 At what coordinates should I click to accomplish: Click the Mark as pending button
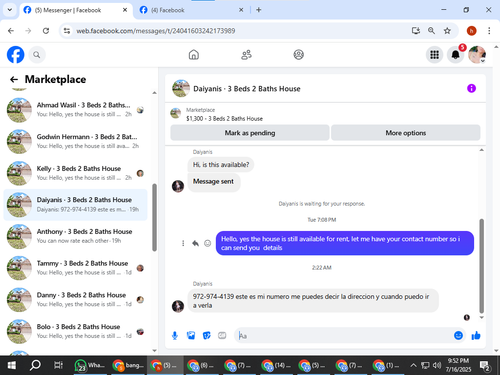[x=250, y=133]
